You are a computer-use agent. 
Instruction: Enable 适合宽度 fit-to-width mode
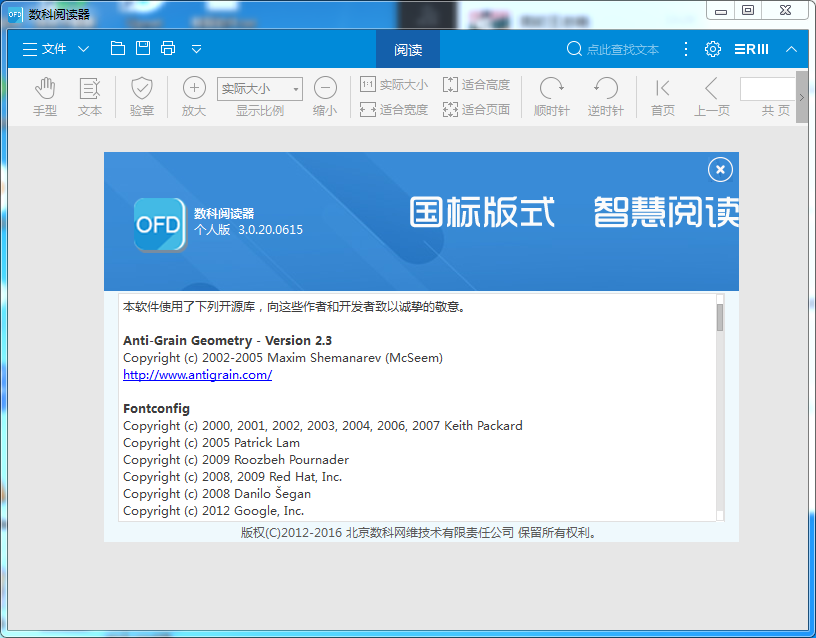point(392,109)
